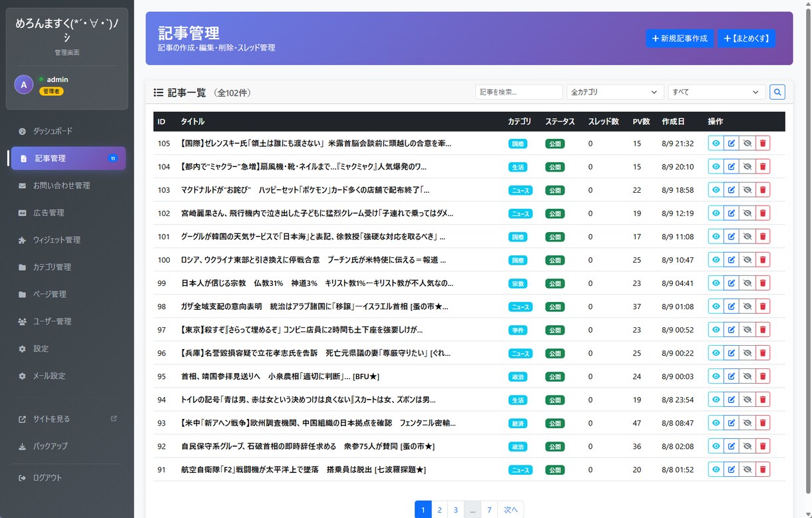812x518 pixels.
Task: Edit article 99 via its pencil icon
Action: 731,283
